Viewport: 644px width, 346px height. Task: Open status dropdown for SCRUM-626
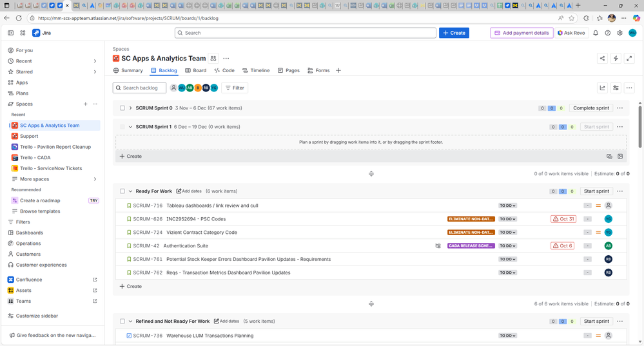pyautogui.click(x=507, y=219)
